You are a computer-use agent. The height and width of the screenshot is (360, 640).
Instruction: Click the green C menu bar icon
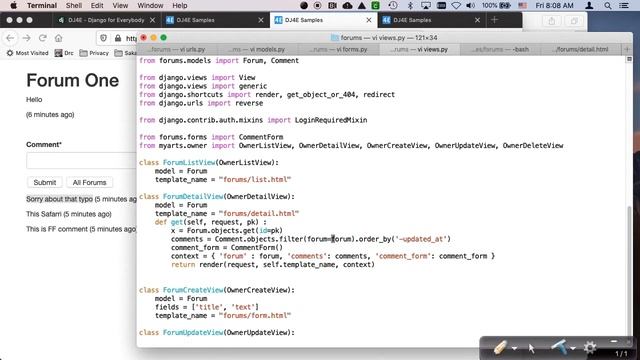[375, 6]
